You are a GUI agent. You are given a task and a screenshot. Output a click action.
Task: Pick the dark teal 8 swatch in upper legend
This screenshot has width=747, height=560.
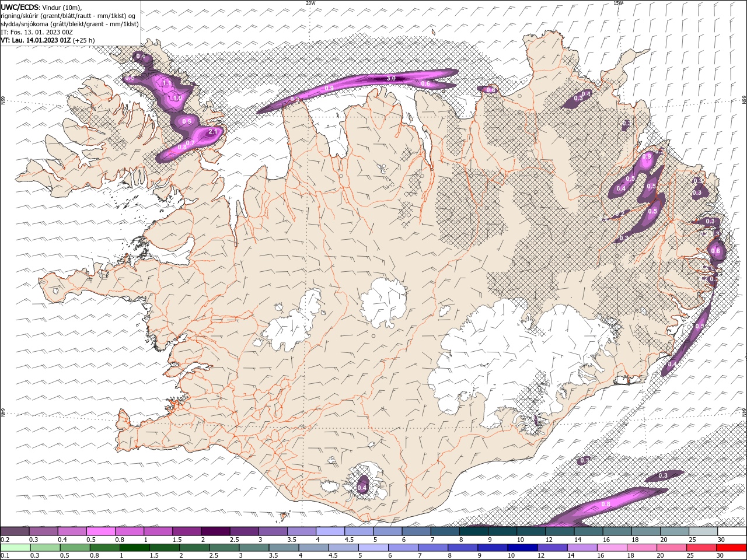tap(473, 531)
